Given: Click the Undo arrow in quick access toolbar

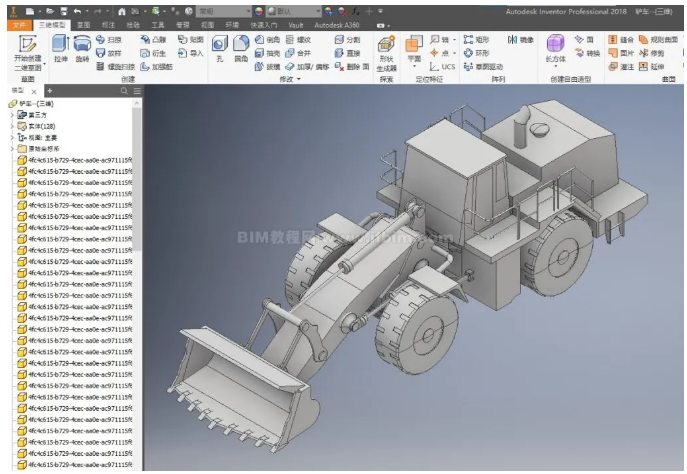Looking at the screenshot, I should [78, 11].
